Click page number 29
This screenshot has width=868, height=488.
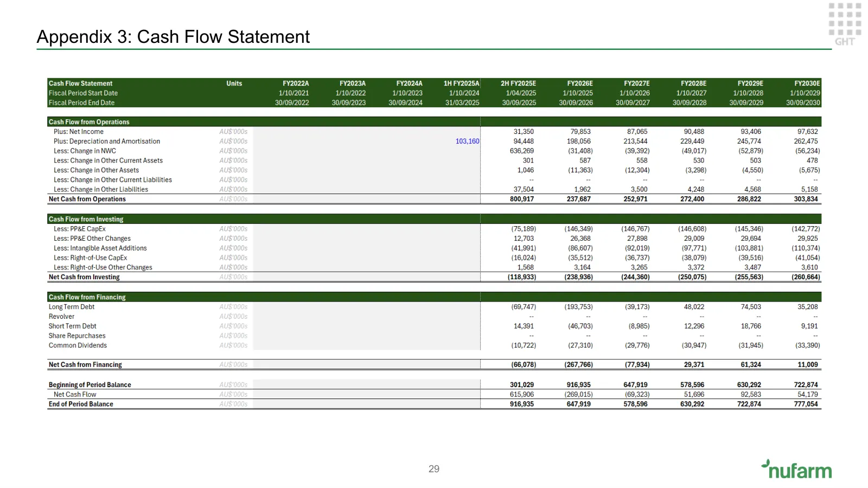pyautogui.click(x=434, y=469)
